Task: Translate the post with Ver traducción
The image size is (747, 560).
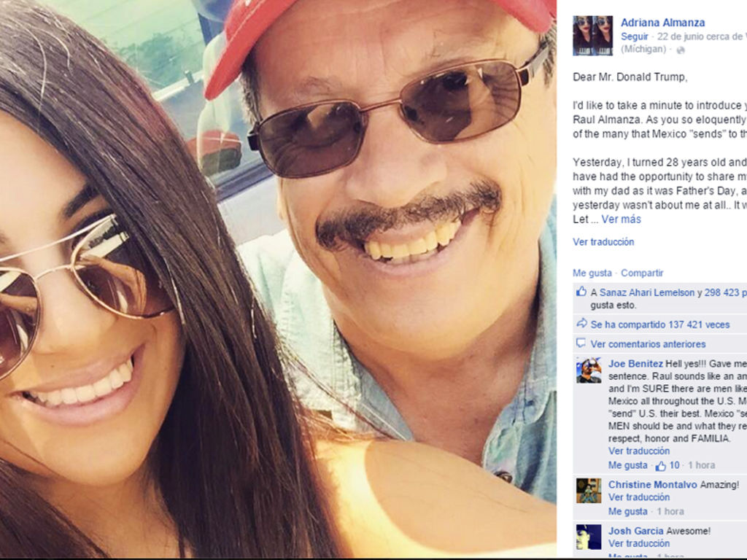Action: click(x=603, y=242)
